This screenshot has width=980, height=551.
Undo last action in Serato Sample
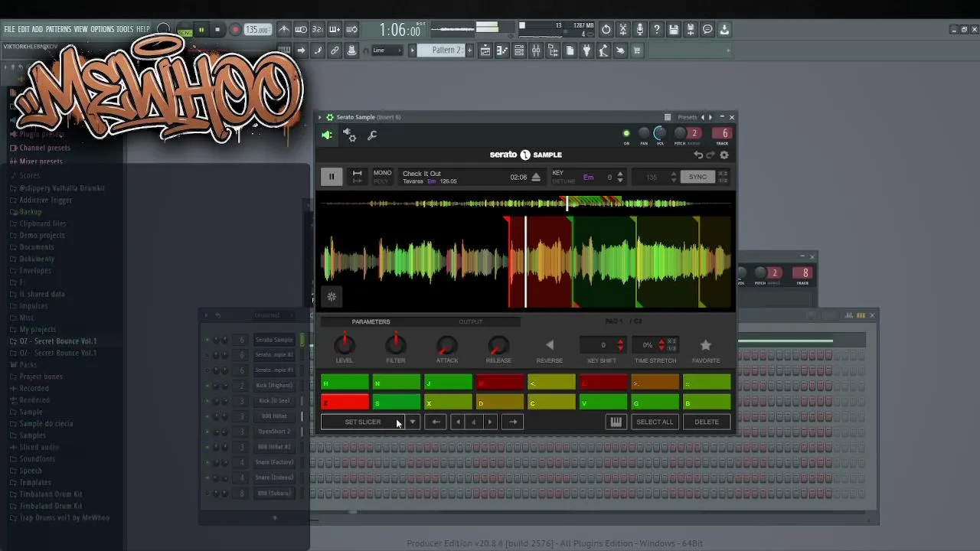[x=698, y=155]
